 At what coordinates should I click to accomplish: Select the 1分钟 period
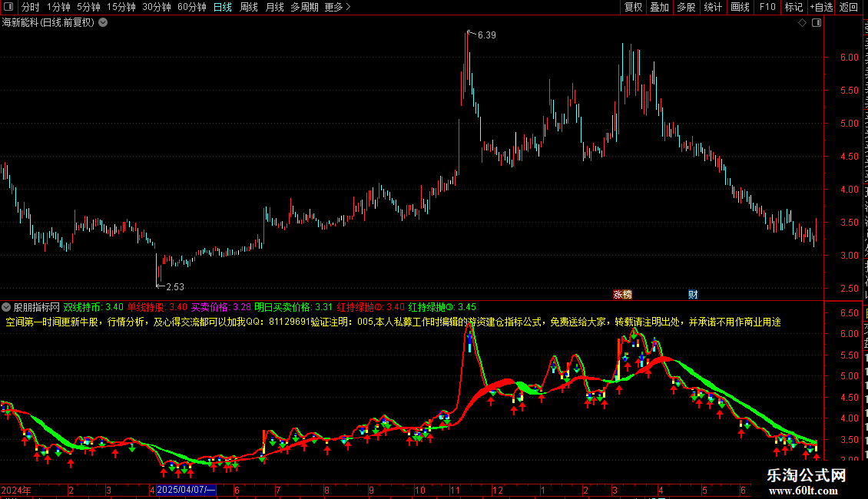tap(58, 7)
